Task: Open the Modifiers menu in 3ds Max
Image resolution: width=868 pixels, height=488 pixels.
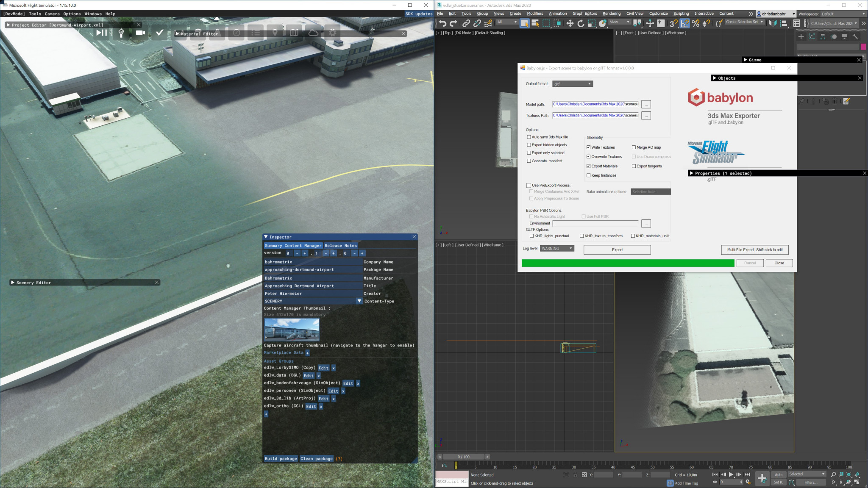Action: click(535, 14)
